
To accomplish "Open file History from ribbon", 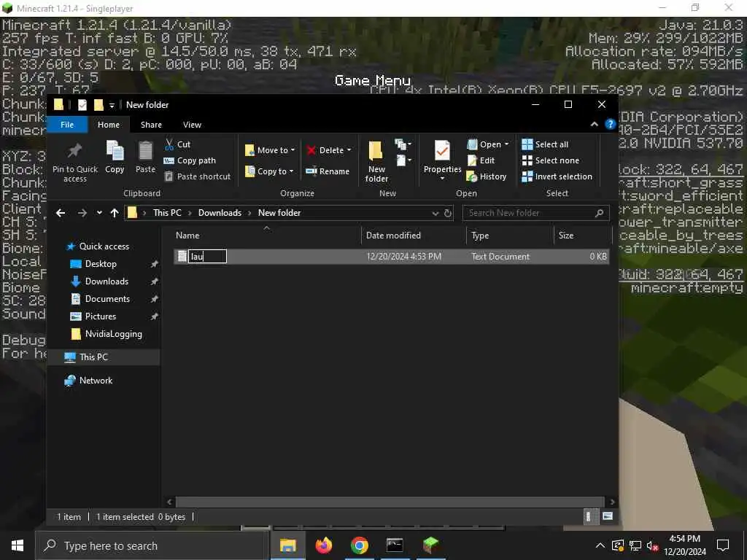I will [x=487, y=176].
